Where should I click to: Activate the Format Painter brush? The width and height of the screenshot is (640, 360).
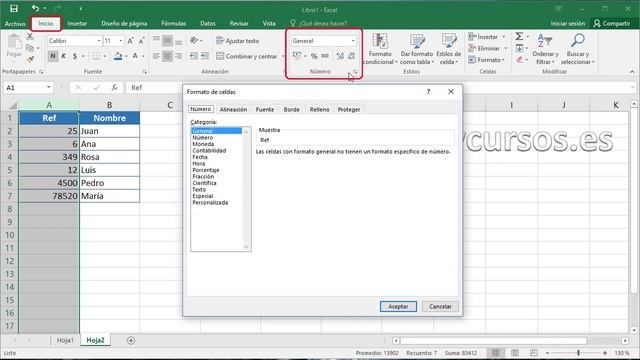point(30,60)
